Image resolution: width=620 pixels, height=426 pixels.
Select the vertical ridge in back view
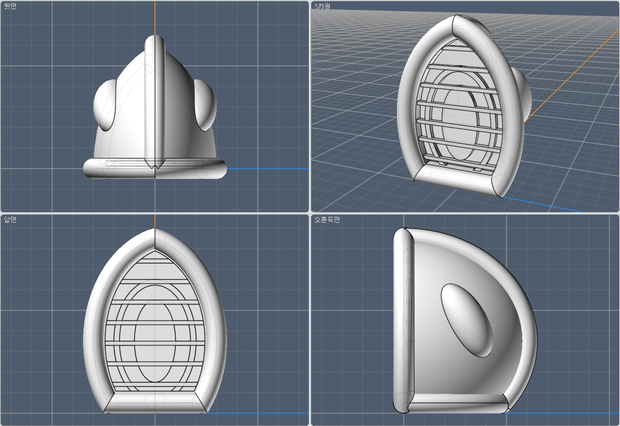pos(155,102)
